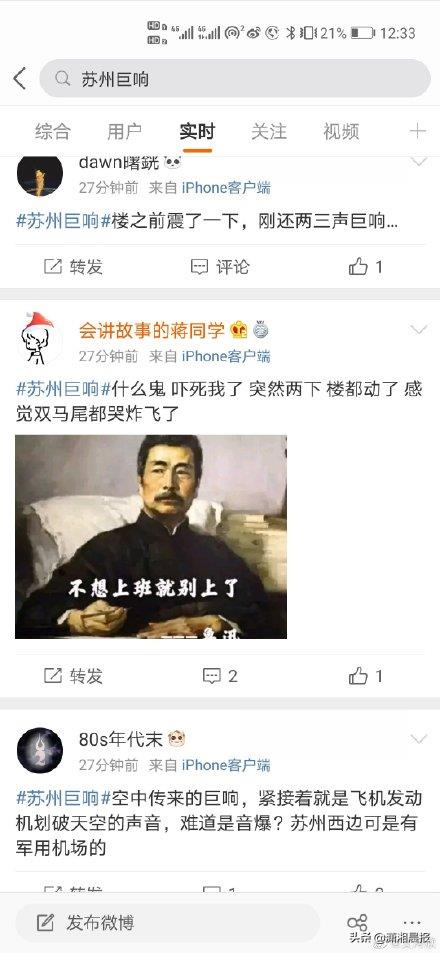View the 不想上班就别上了 meme image
Viewport: 440px width, 953px height.
click(151, 537)
